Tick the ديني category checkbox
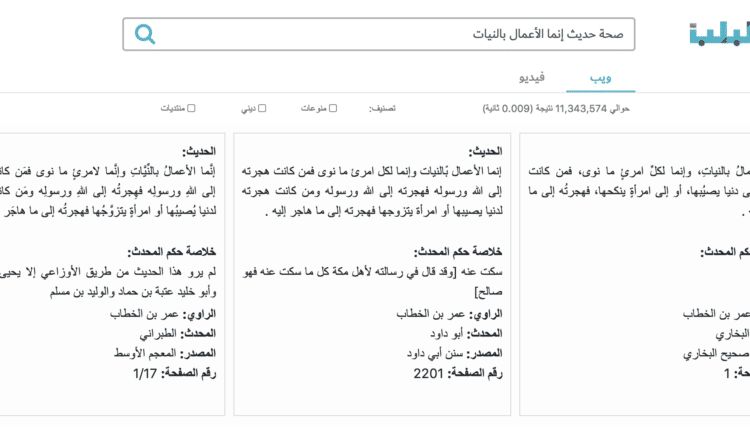 (262, 108)
